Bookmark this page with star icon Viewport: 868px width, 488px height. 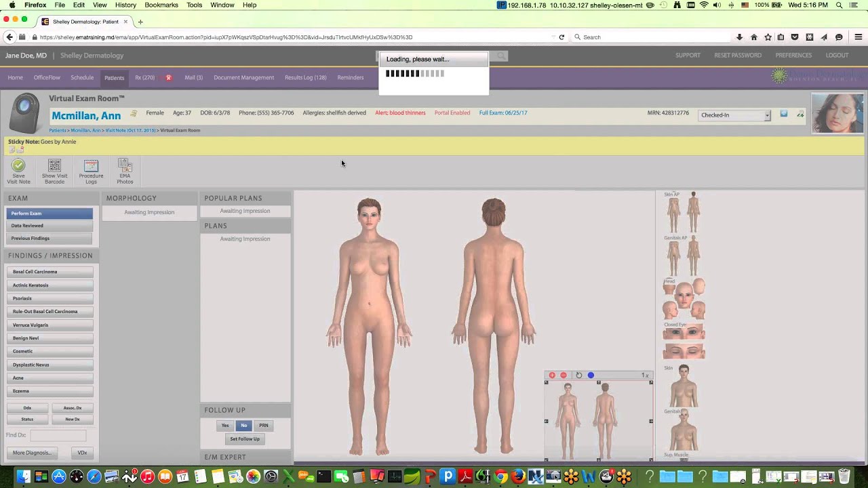768,37
